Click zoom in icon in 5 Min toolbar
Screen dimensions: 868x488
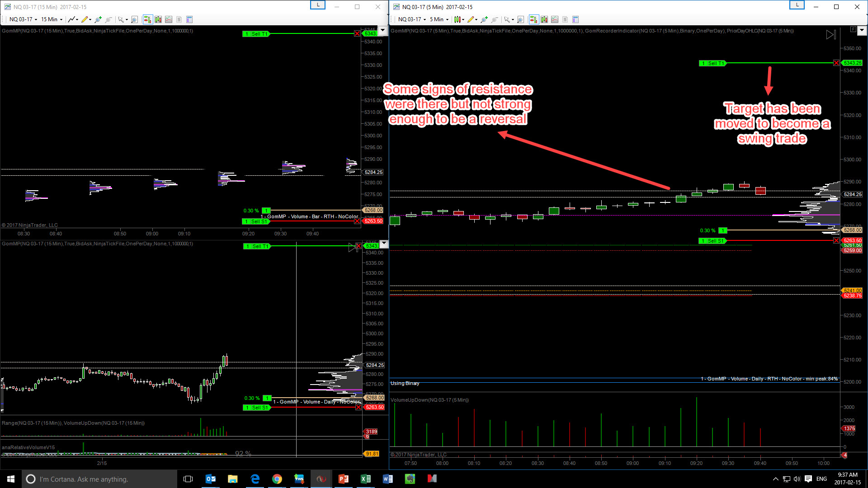[484, 19]
